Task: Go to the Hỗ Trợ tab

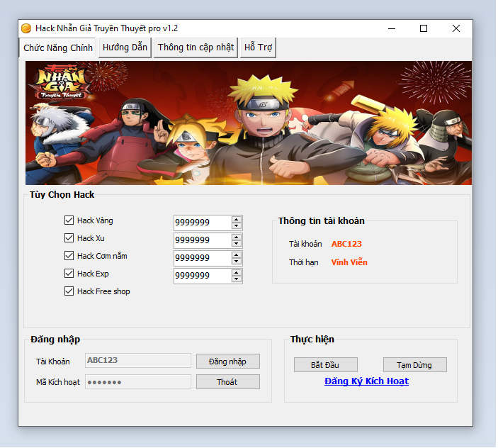Action: (258, 47)
